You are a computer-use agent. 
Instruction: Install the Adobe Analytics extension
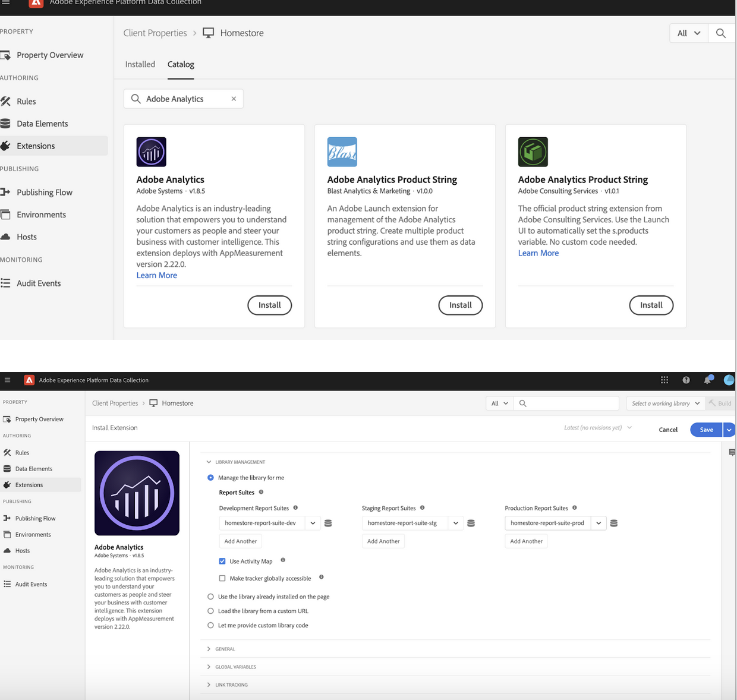pos(270,305)
